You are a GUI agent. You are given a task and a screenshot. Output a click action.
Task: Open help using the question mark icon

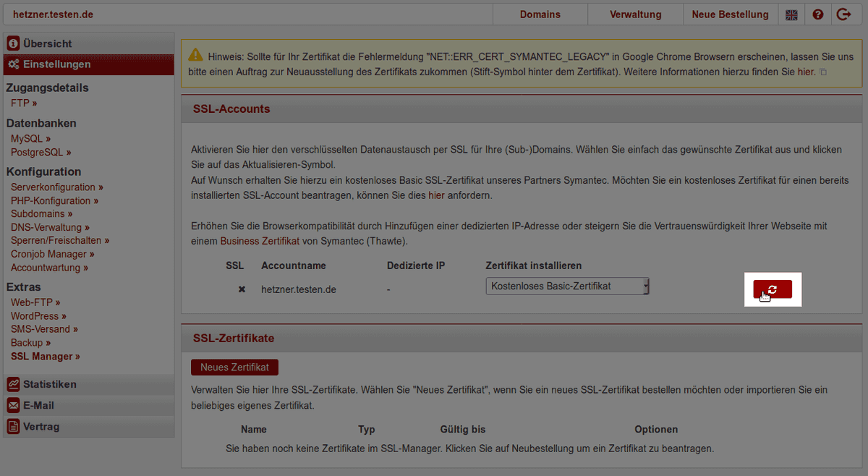tap(818, 14)
